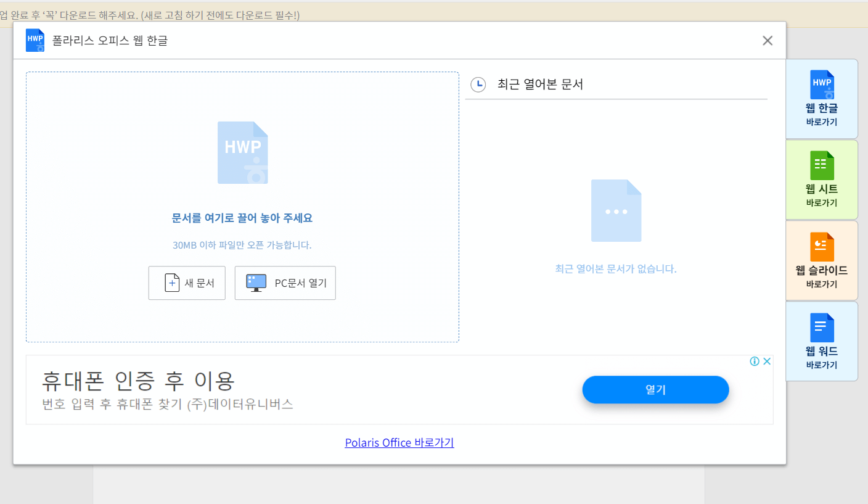Image resolution: width=868 pixels, height=504 pixels.
Task: Open the 웹 워드 shortcut tab
Action: tap(822, 341)
